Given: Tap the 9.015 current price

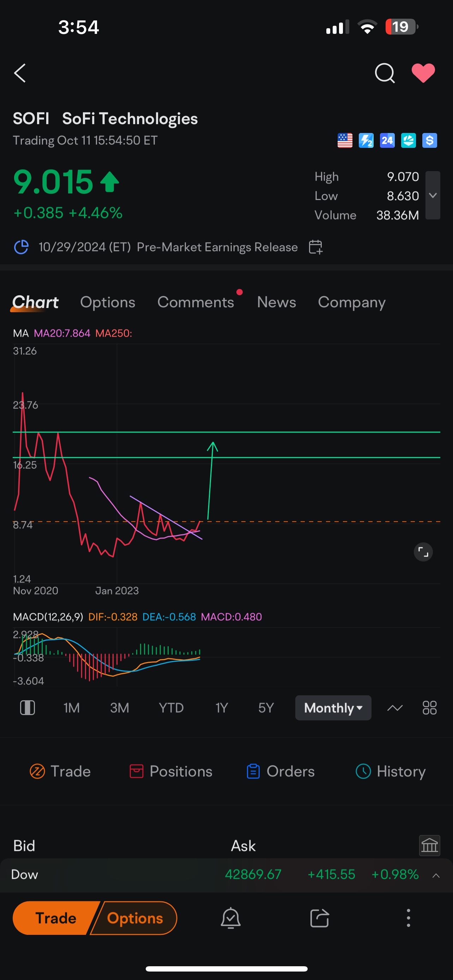Looking at the screenshot, I should pyautogui.click(x=53, y=182).
